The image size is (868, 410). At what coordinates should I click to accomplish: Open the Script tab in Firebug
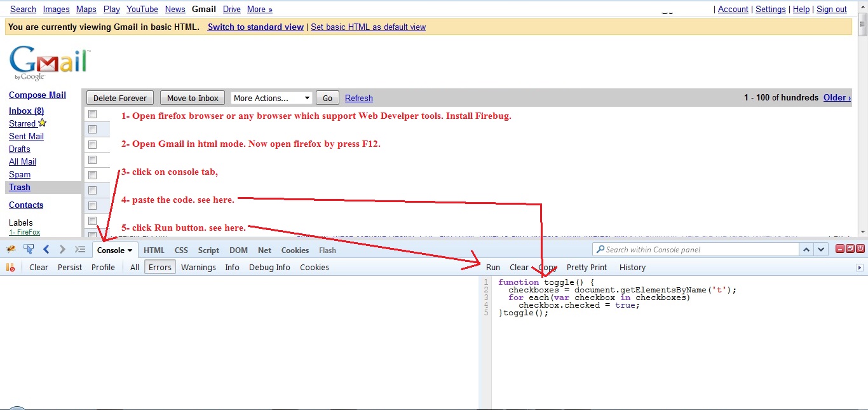point(208,250)
